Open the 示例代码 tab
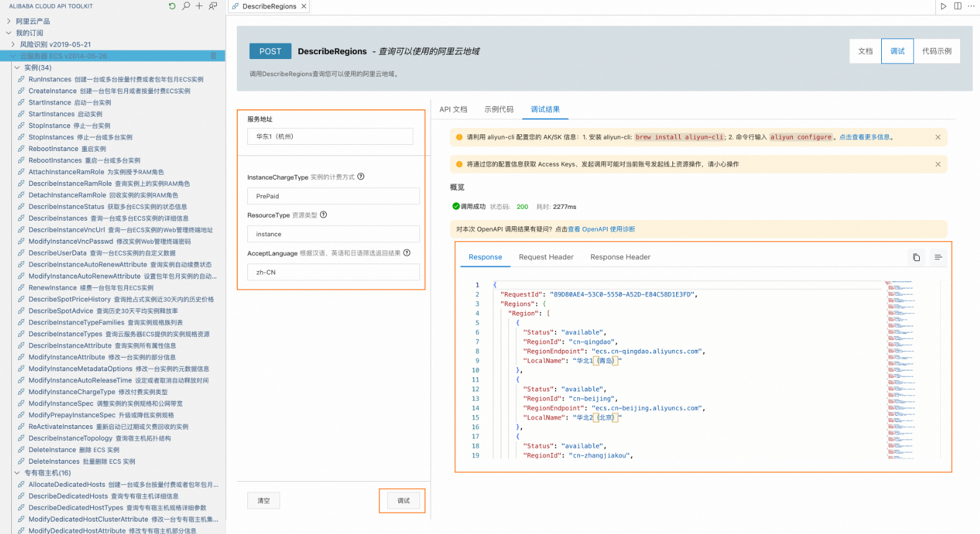 pyautogui.click(x=499, y=109)
